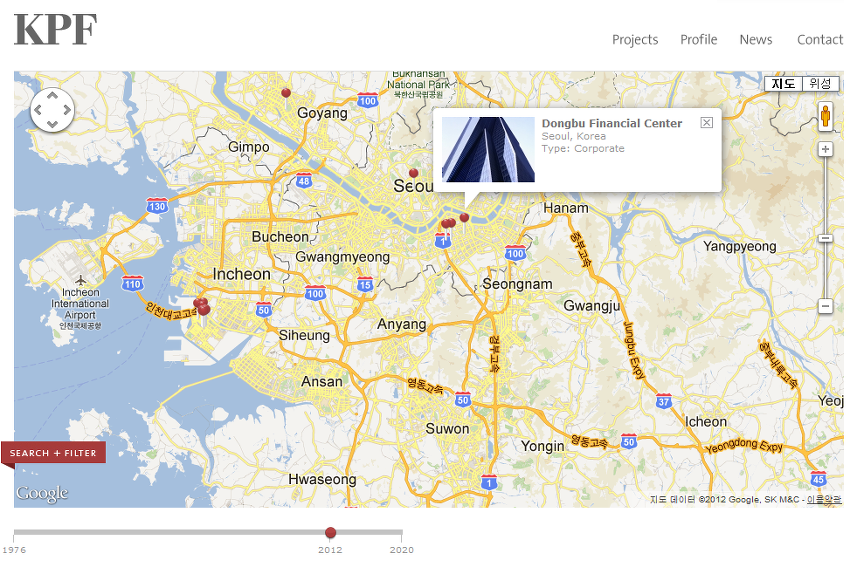This screenshot has width=850, height=567.
Task: Click the Bucheon city label
Action: click(x=280, y=237)
